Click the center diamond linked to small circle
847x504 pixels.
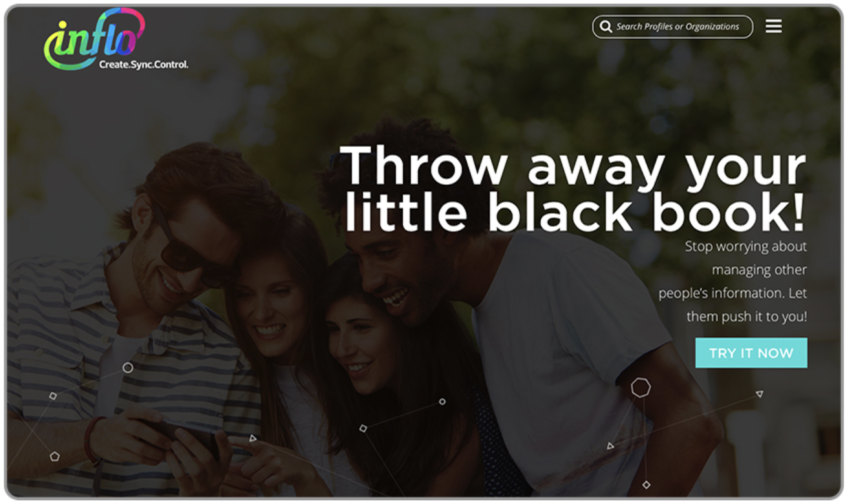363,428
